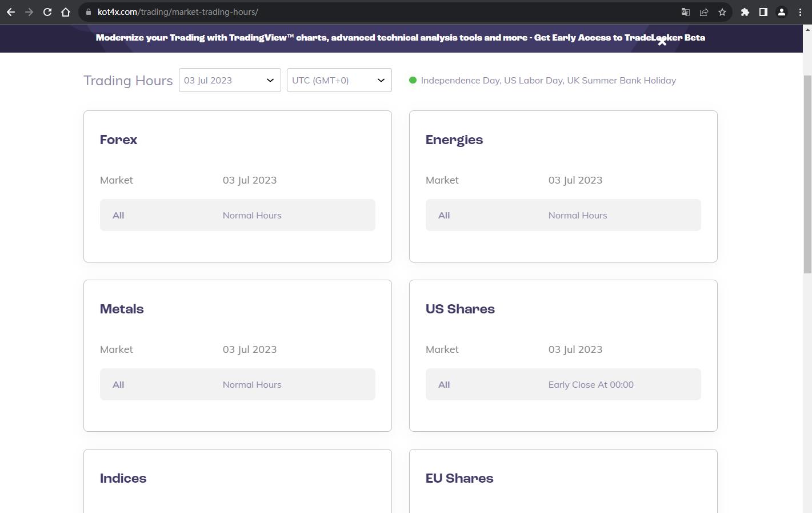Open the UTC (GMT+0) timezone dropdown
The height and width of the screenshot is (513, 812).
coord(339,80)
